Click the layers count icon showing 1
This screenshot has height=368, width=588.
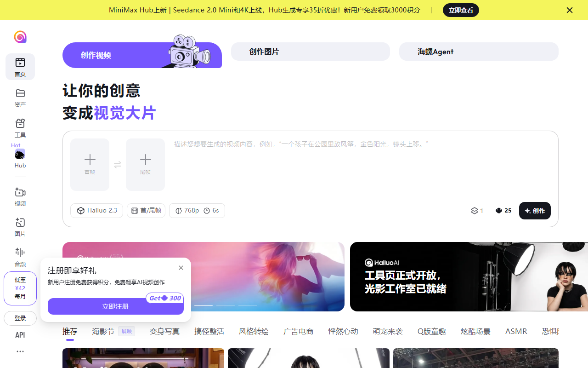[x=477, y=211]
